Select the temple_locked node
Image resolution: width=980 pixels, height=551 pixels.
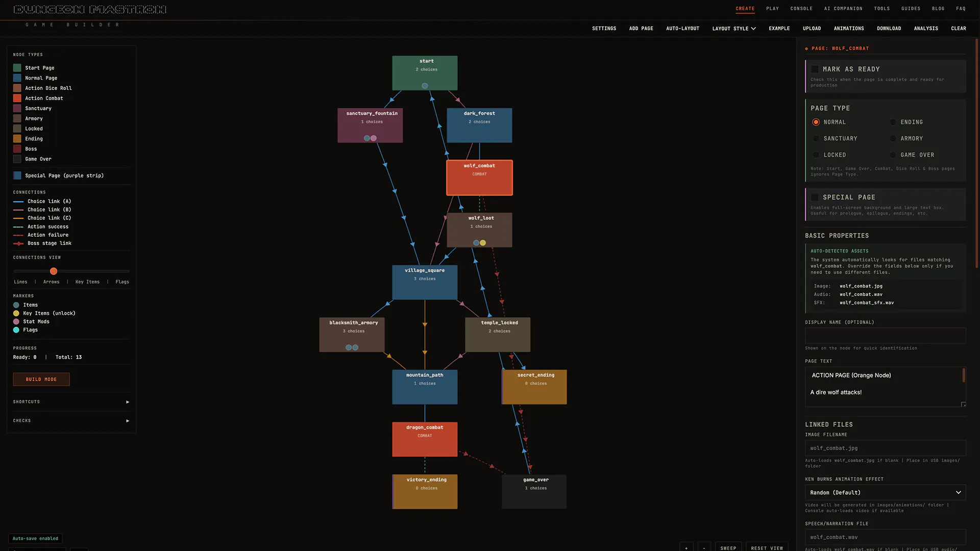(x=498, y=335)
